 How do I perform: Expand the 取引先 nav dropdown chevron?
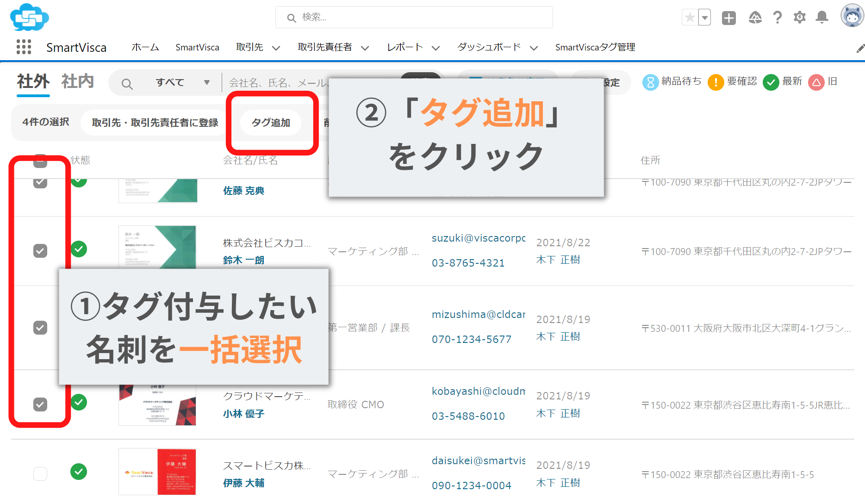click(x=276, y=48)
